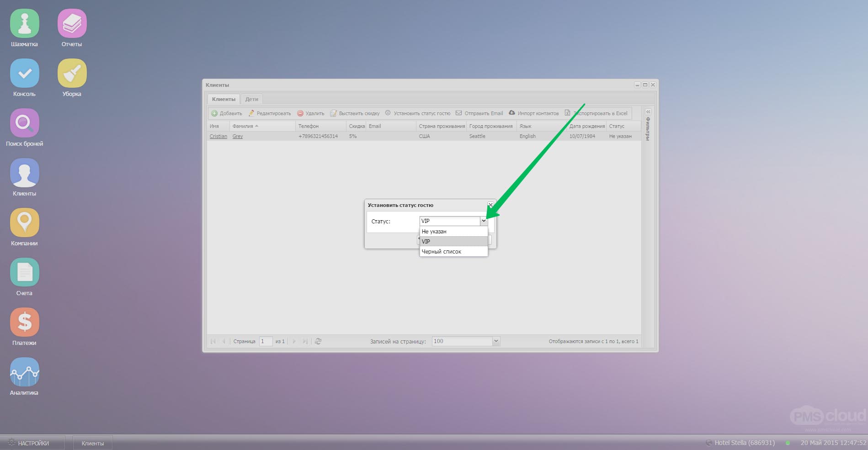The image size is (868, 450).
Task: Select VIP option in status list
Action: click(453, 241)
